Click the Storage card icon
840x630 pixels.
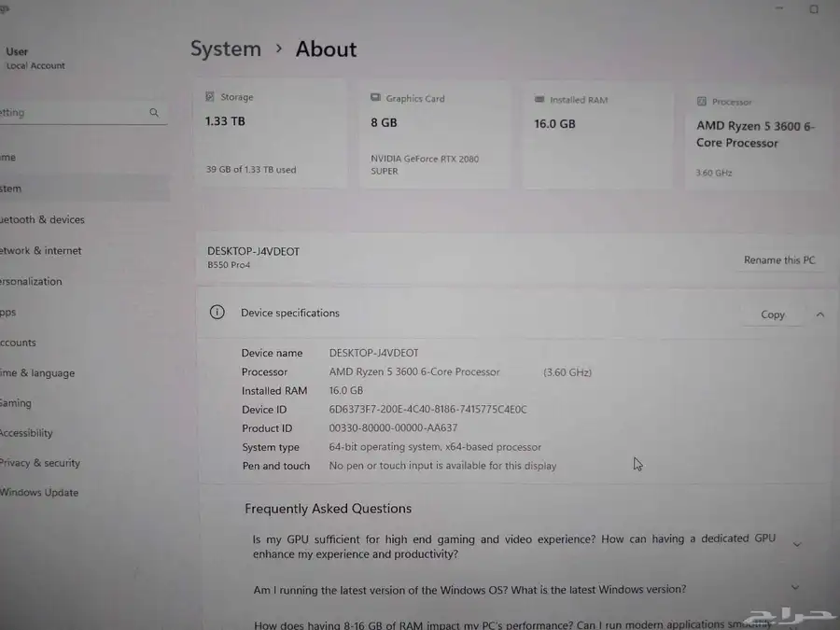(x=210, y=96)
